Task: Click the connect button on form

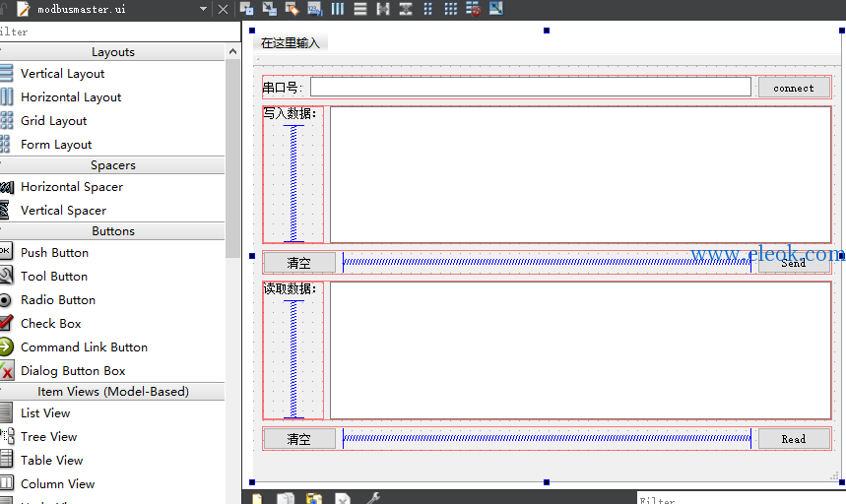Action: tap(794, 88)
